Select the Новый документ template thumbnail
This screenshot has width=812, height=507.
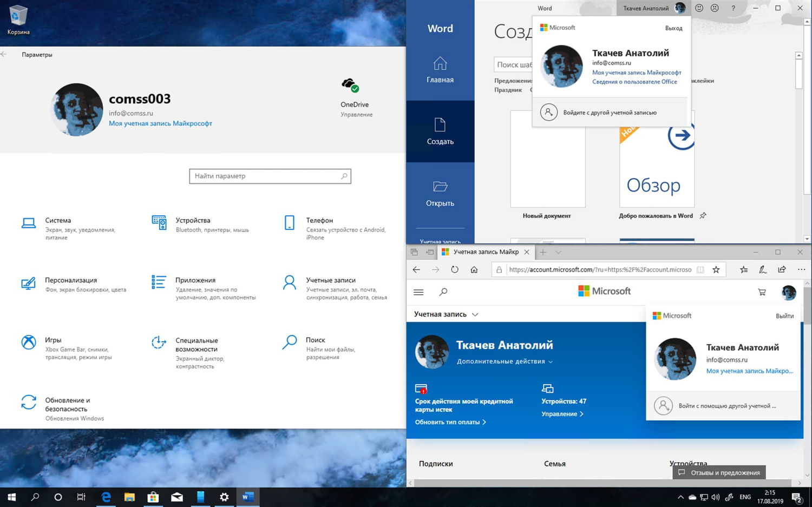[547, 159]
